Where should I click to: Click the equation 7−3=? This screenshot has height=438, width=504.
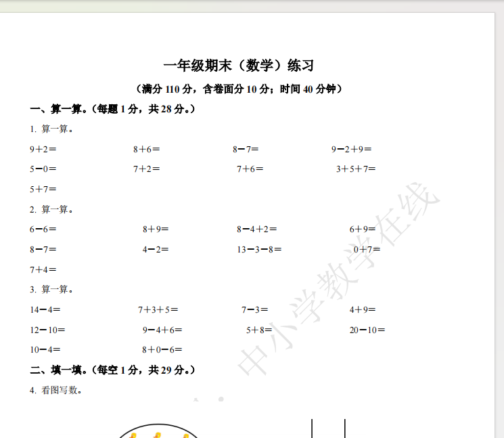tap(254, 309)
